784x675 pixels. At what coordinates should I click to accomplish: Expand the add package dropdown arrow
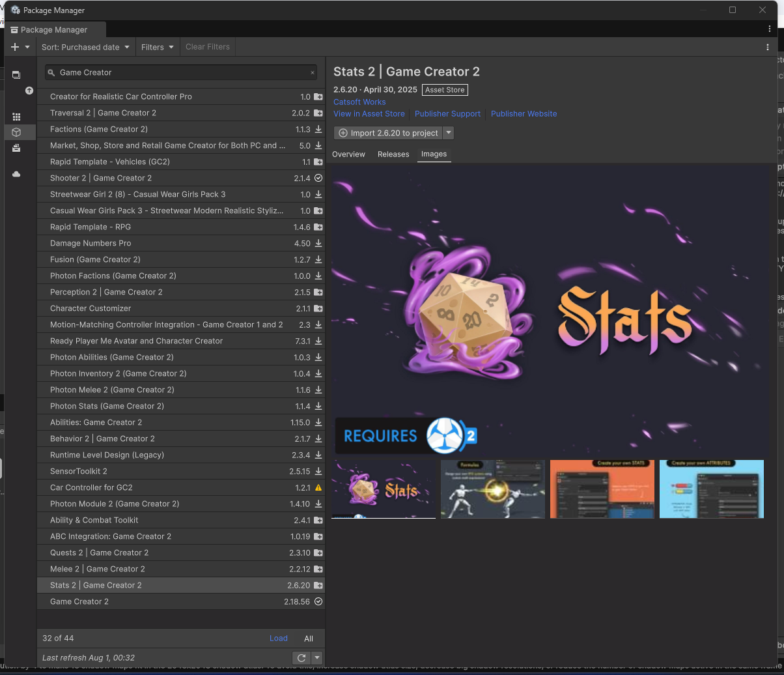(x=27, y=47)
